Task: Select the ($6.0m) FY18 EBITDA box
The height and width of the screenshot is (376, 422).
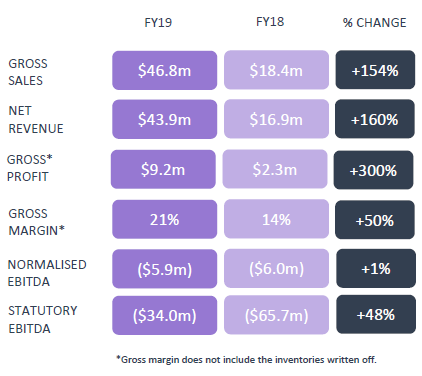Action: (x=276, y=269)
